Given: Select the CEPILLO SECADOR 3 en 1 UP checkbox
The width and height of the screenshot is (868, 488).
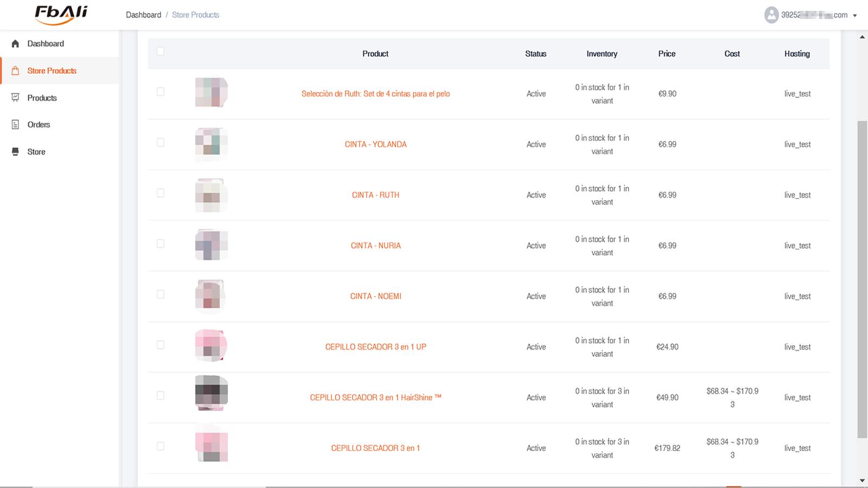Looking at the screenshot, I should click(161, 345).
